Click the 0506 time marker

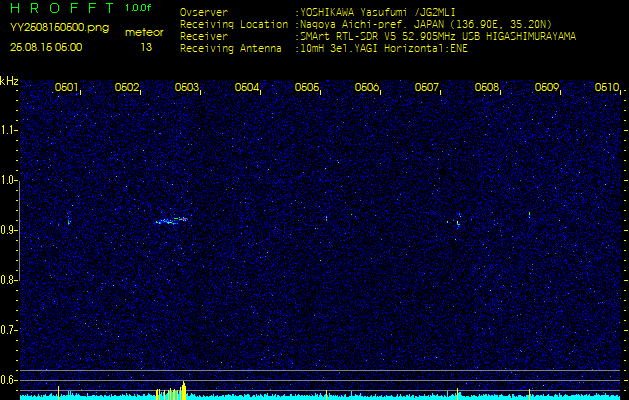367,87
